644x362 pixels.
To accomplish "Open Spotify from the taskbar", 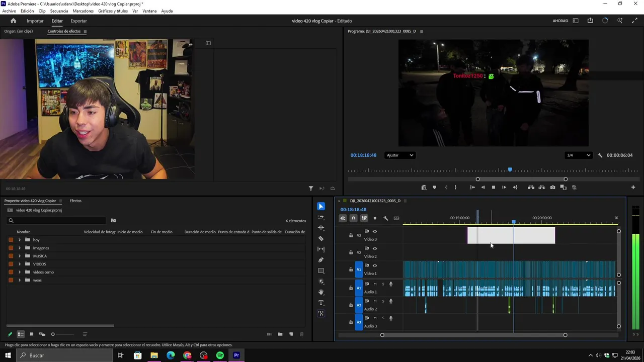I will (220, 355).
